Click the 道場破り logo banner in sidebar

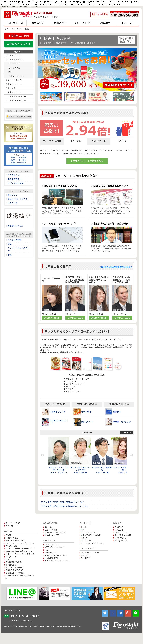coord(19,216)
